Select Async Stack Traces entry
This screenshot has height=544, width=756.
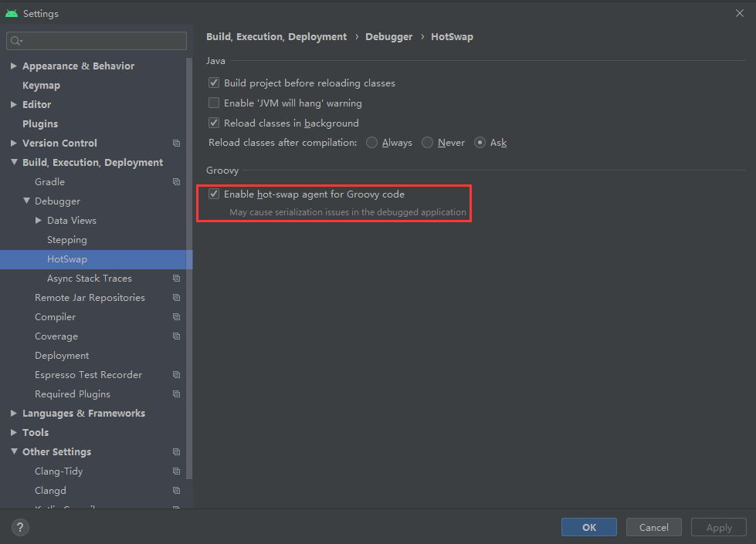(x=90, y=278)
